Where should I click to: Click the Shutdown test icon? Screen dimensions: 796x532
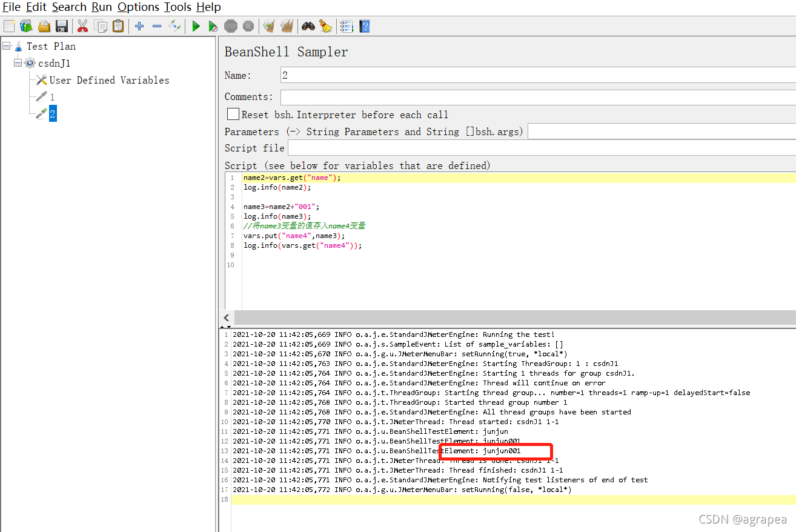[248, 26]
